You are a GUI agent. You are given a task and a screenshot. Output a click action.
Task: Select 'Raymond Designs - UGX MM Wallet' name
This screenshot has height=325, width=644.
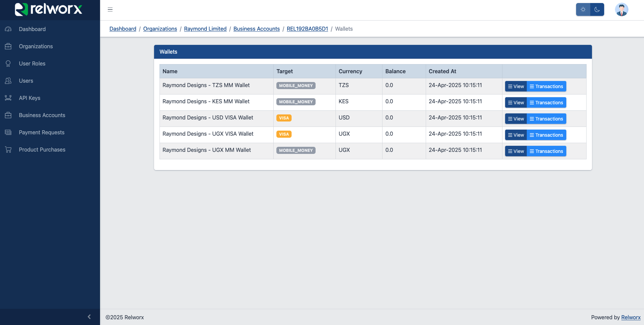[x=207, y=150]
